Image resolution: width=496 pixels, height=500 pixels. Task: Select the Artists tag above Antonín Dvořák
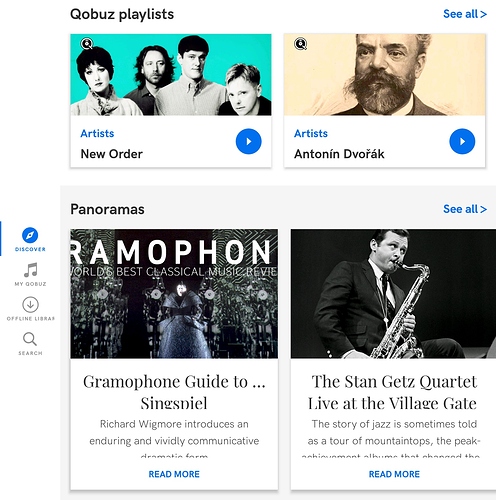pyautogui.click(x=311, y=133)
